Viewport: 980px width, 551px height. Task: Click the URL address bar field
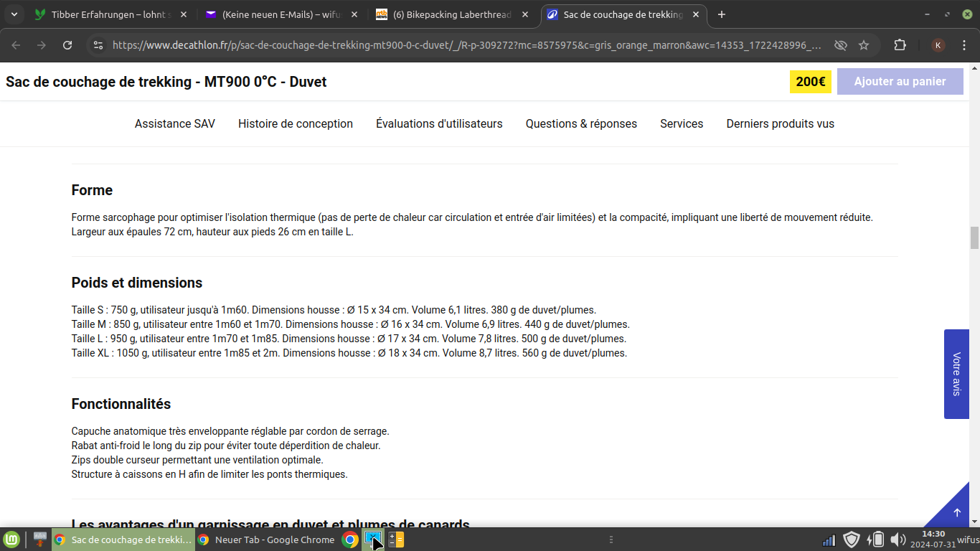pos(466,45)
